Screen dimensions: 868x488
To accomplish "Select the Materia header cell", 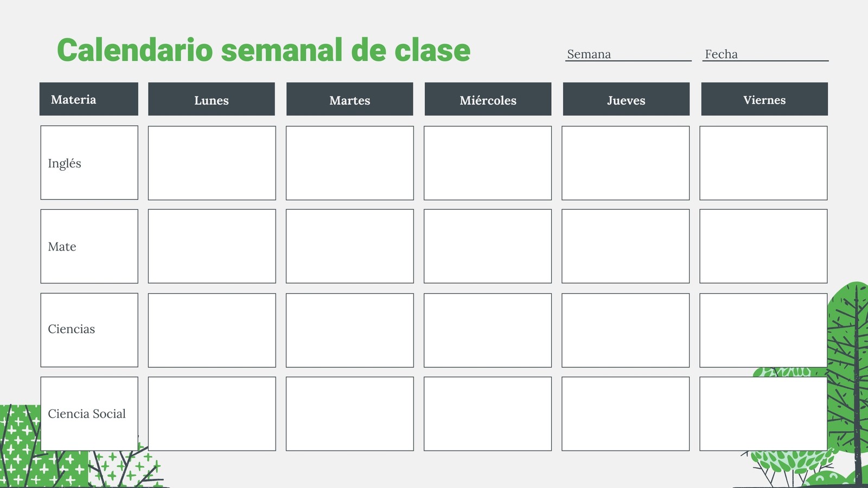I will (x=89, y=99).
